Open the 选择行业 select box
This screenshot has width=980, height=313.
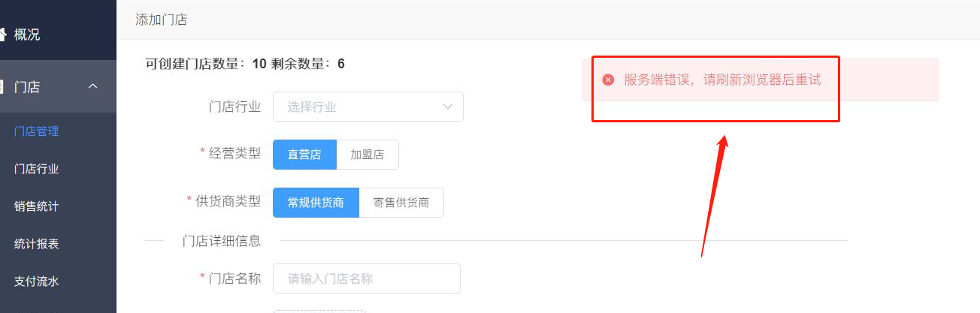pos(368,107)
